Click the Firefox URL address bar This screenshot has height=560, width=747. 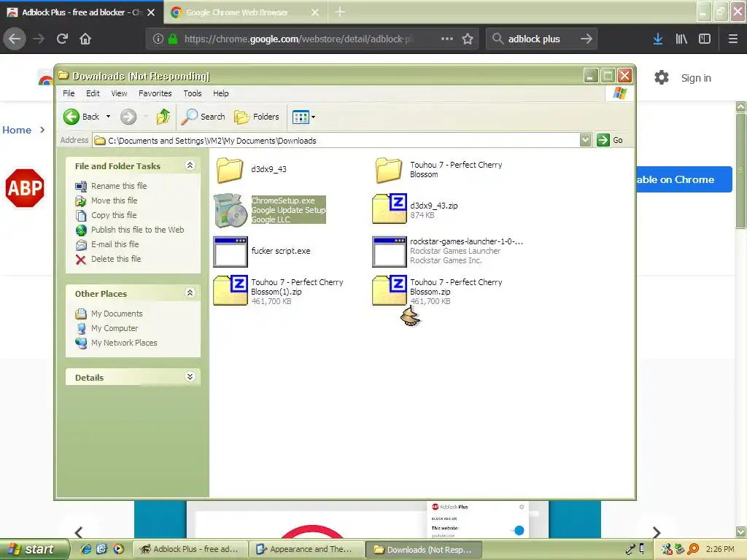coord(313,39)
